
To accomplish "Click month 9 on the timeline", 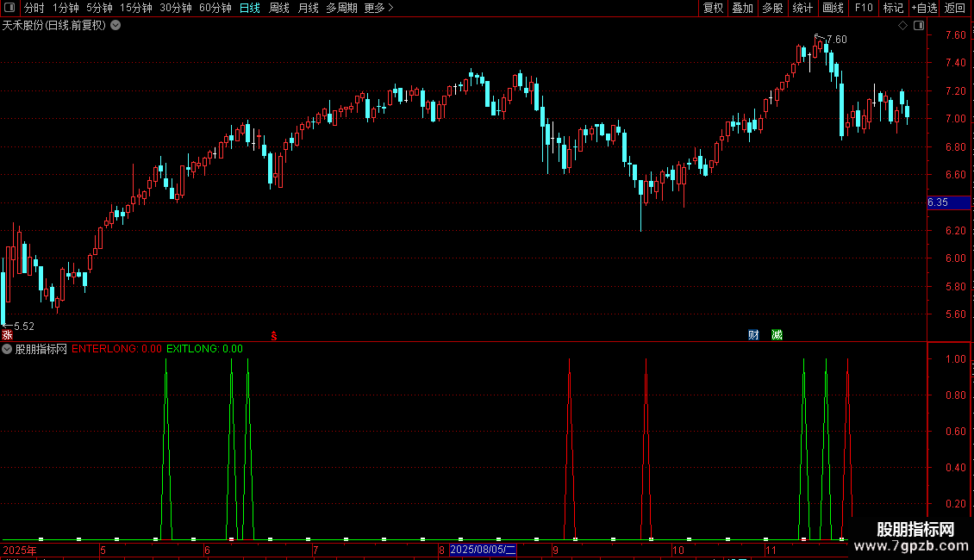I will 556,550.
